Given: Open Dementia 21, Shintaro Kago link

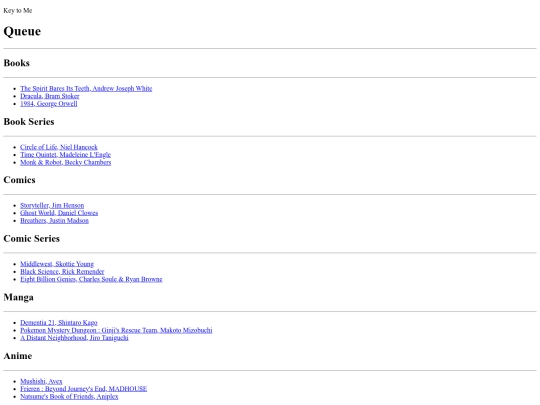Looking at the screenshot, I should pyautogui.click(x=59, y=323).
